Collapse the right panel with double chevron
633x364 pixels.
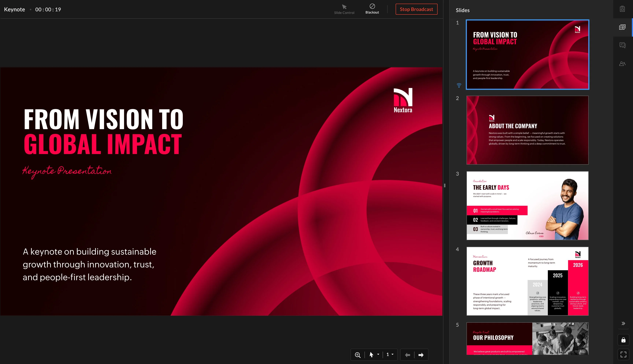point(623,323)
